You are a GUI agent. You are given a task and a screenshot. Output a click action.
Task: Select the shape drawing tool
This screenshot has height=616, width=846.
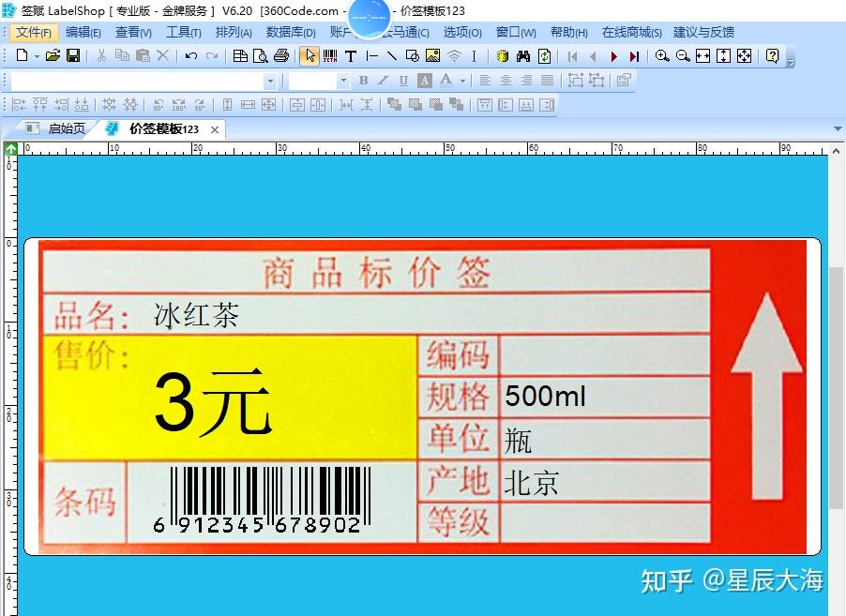pos(412,56)
